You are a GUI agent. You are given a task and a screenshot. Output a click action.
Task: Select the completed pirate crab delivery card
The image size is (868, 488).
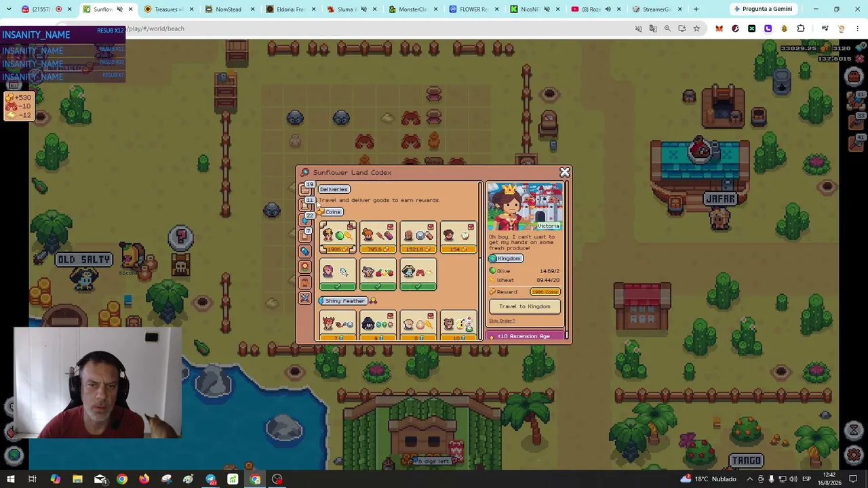click(418, 274)
